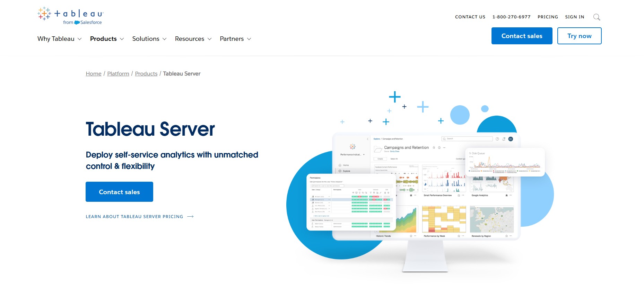Viewport: 644px width, 289px height.
Task: Go to Products breadcrumb
Action: 146,74
